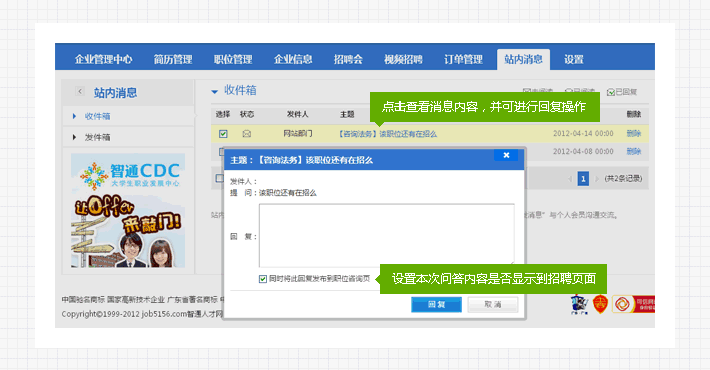This screenshot has width=710, height=370.
Task: Go to page 1 in pagination
Action: click(583, 178)
